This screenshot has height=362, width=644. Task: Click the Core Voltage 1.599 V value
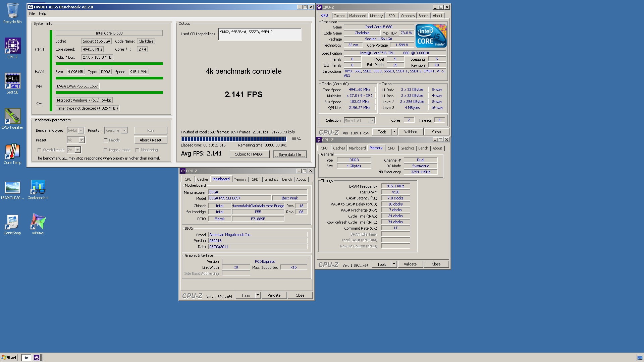coord(402,45)
